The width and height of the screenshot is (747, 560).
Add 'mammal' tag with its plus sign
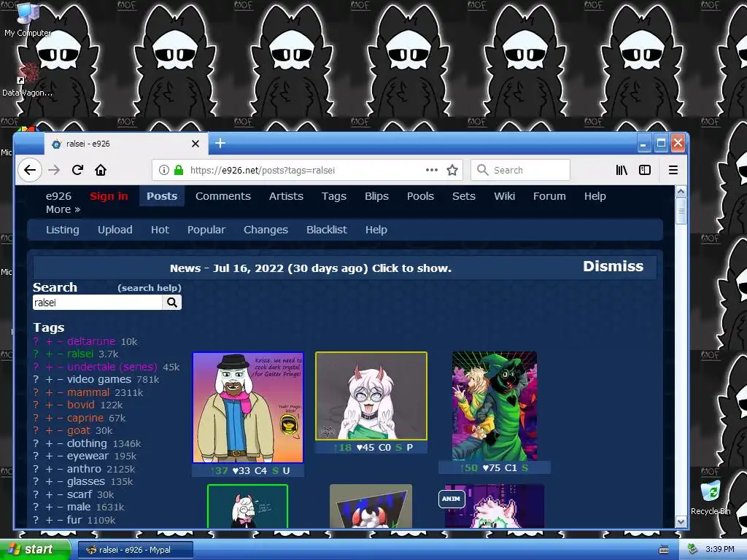(49, 392)
